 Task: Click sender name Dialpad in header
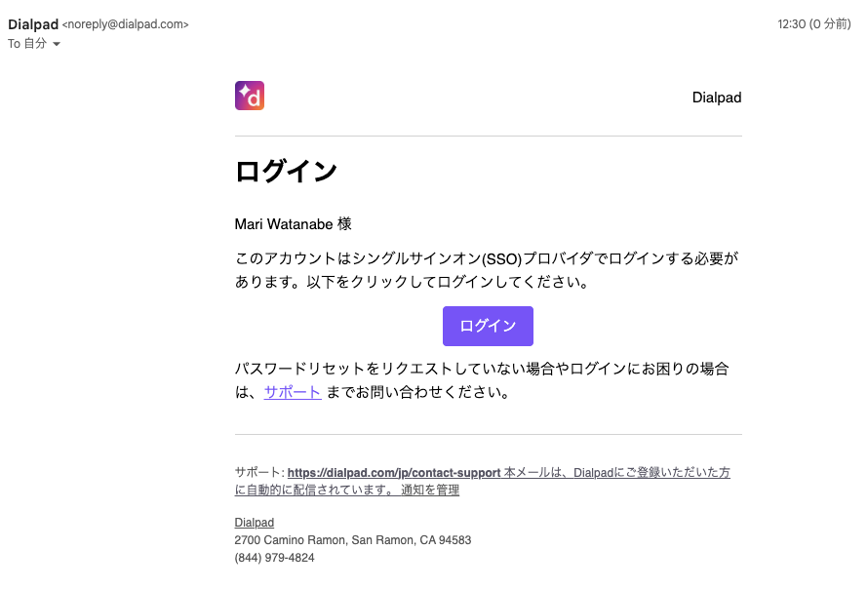tap(33, 24)
